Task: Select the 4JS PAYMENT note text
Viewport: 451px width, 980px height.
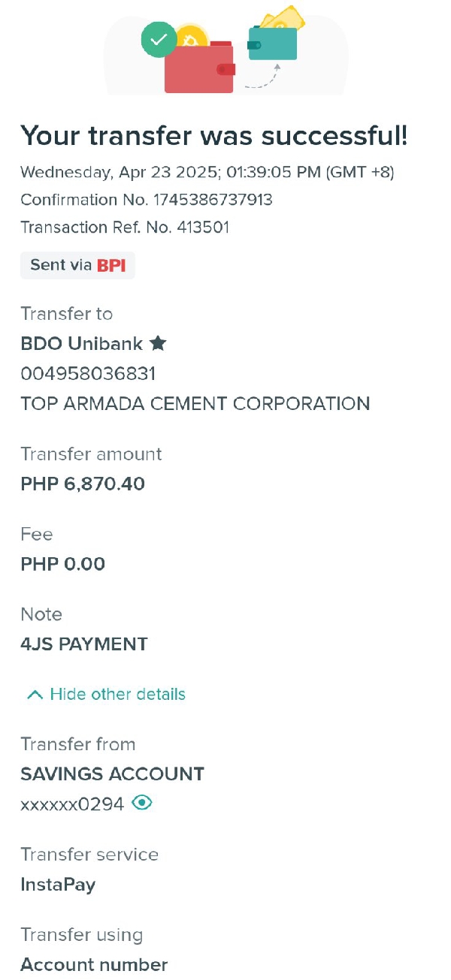Action: 84,644
